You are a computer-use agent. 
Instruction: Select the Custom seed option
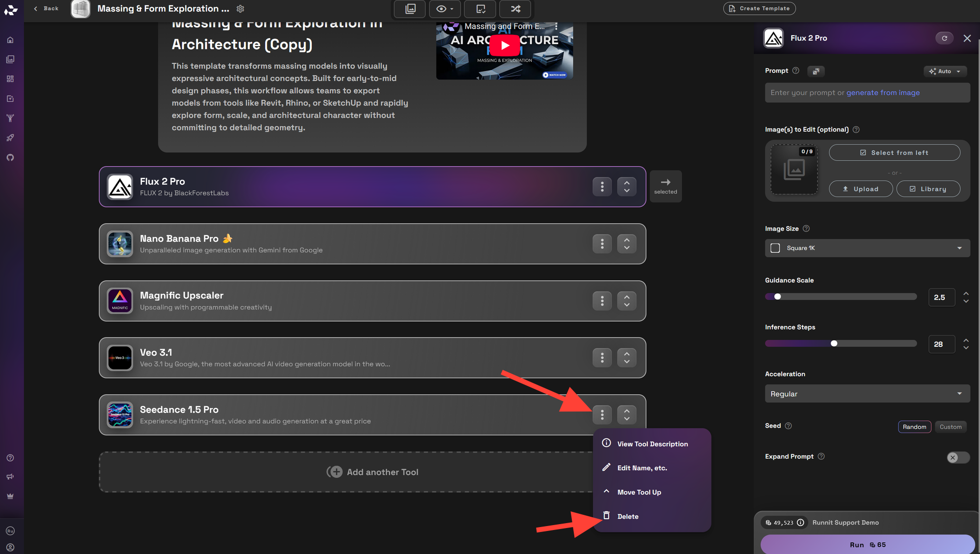click(950, 427)
